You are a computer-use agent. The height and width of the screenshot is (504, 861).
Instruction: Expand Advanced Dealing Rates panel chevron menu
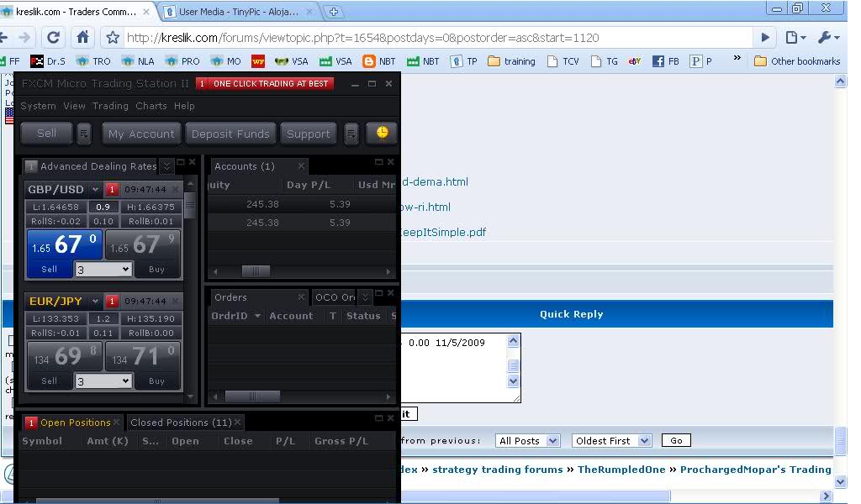click(167, 165)
